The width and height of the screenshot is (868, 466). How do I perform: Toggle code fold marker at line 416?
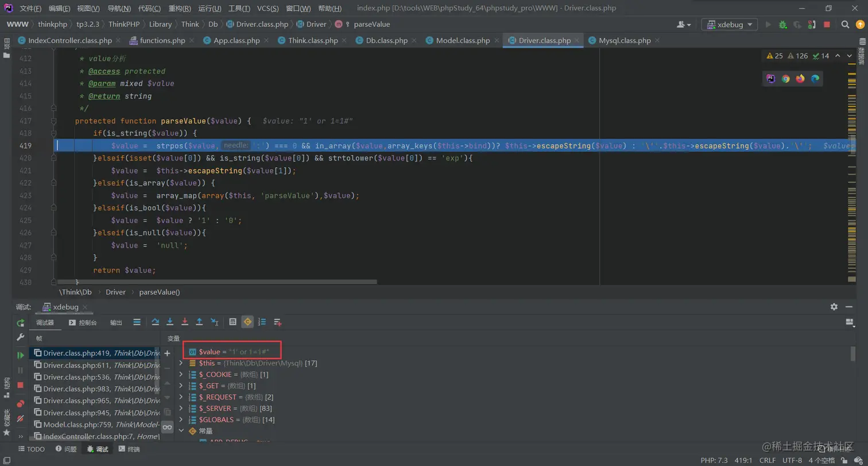point(53,108)
